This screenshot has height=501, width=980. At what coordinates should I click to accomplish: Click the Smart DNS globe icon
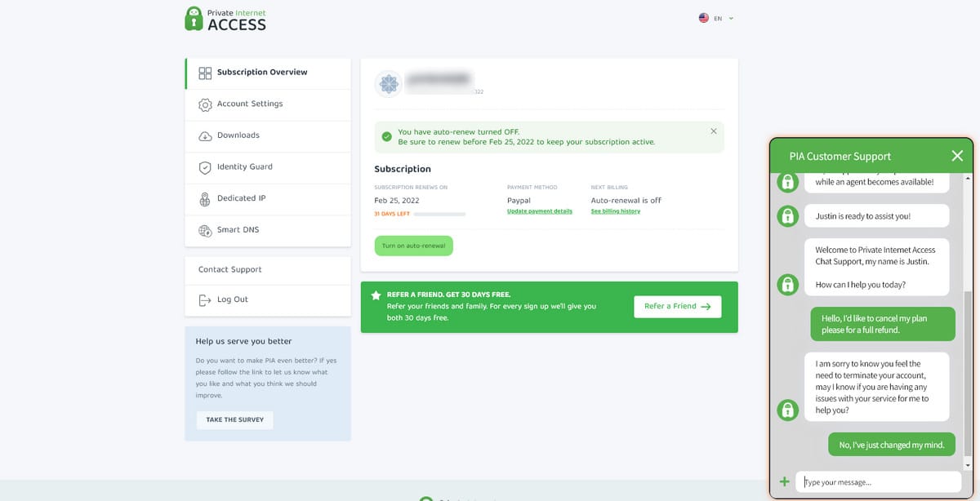(x=206, y=230)
